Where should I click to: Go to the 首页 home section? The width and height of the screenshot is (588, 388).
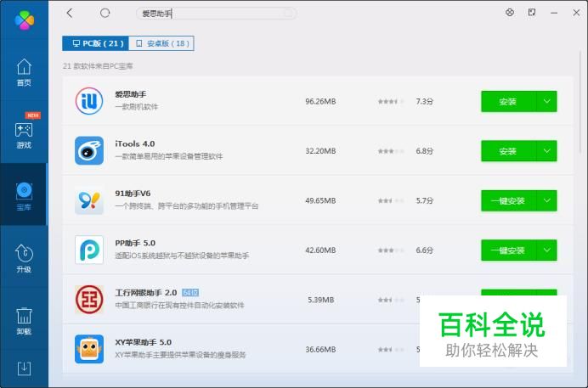(x=24, y=72)
